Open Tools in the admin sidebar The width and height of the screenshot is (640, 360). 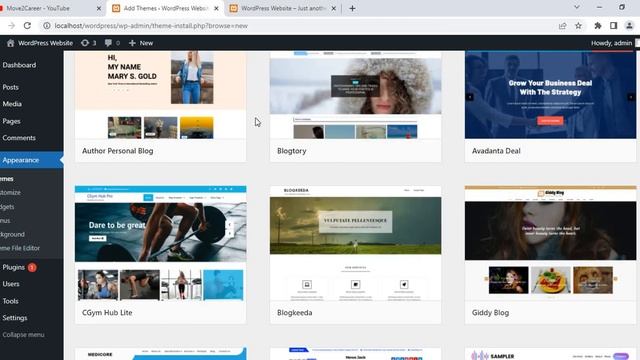pyautogui.click(x=11, y=301)
